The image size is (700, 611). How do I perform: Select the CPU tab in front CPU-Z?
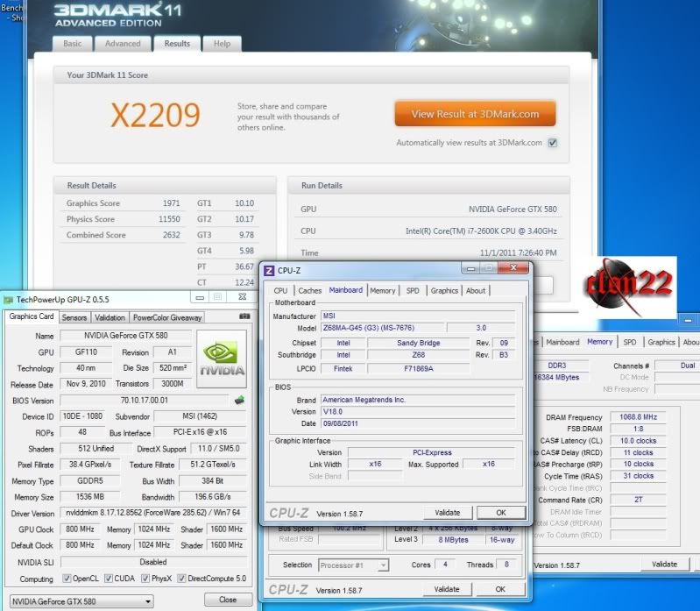pyautogui.click(x=280, y=291)
